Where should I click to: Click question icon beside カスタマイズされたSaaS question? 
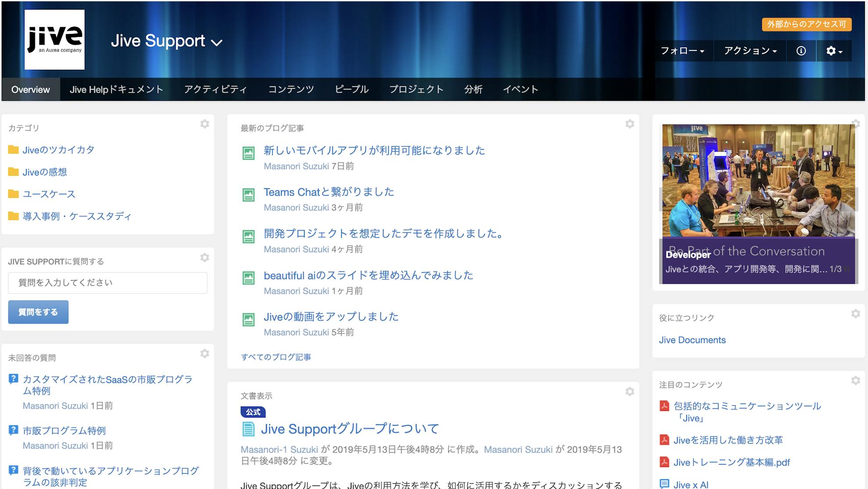(x=14, y=379)
